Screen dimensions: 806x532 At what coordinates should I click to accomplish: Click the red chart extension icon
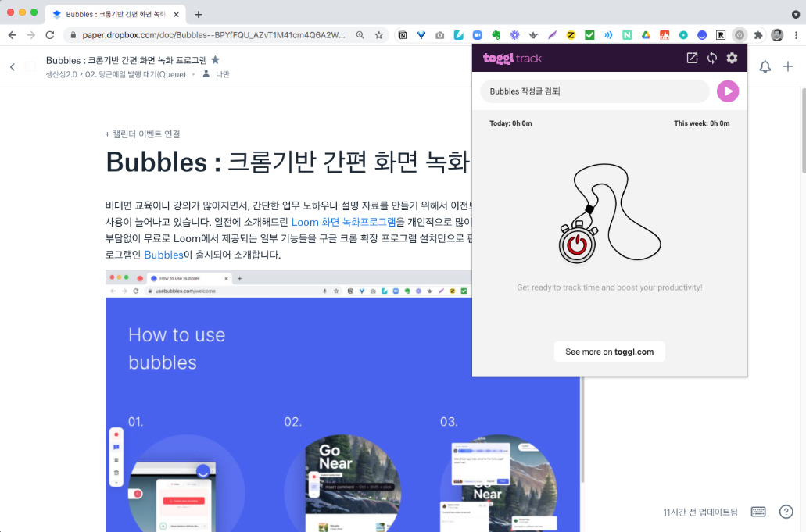point(665,35)
